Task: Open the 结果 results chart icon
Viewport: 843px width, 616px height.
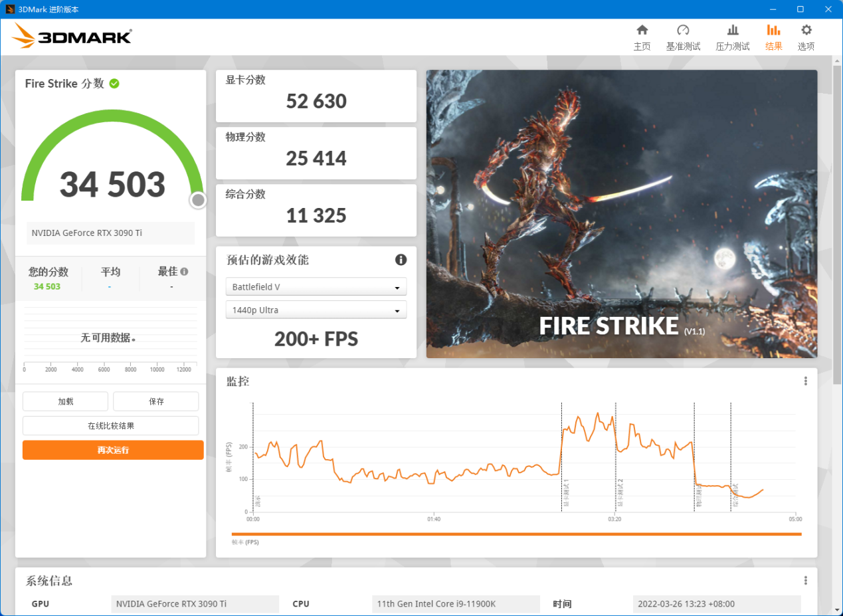Action: tap(773, 30)
